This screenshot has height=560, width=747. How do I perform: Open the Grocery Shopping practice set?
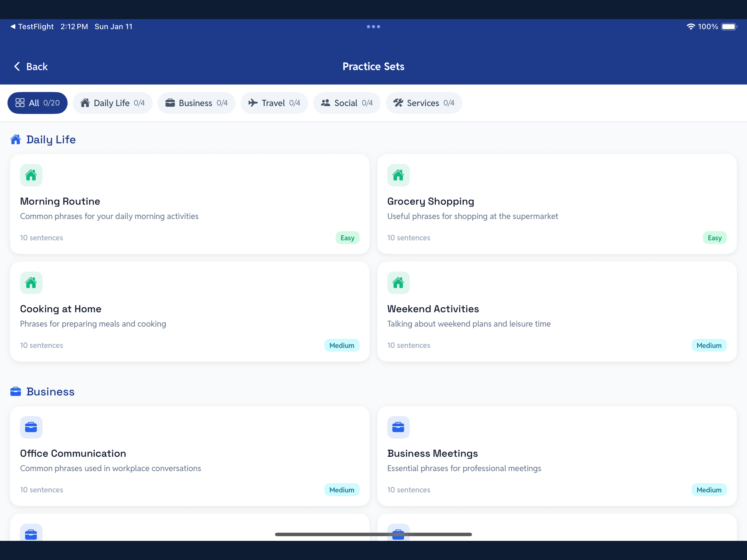557,204
